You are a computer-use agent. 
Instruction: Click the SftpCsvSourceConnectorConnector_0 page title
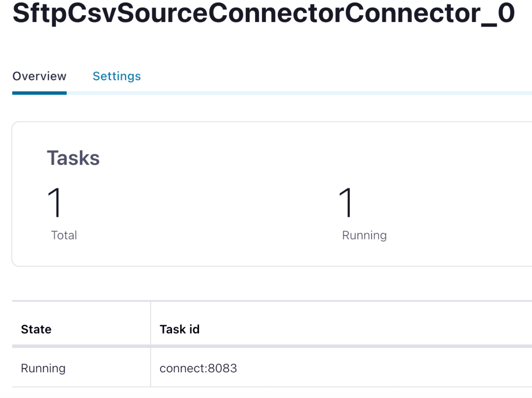[x=264, y=13]
